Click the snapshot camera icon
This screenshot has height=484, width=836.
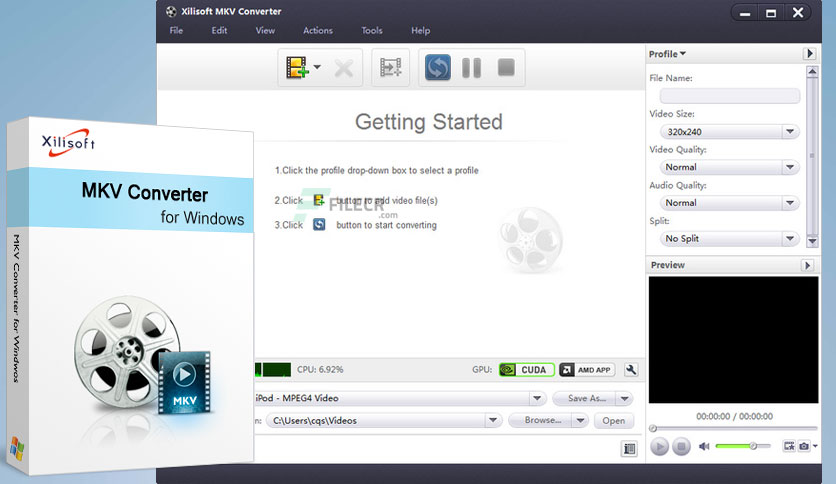coord(804,446)
